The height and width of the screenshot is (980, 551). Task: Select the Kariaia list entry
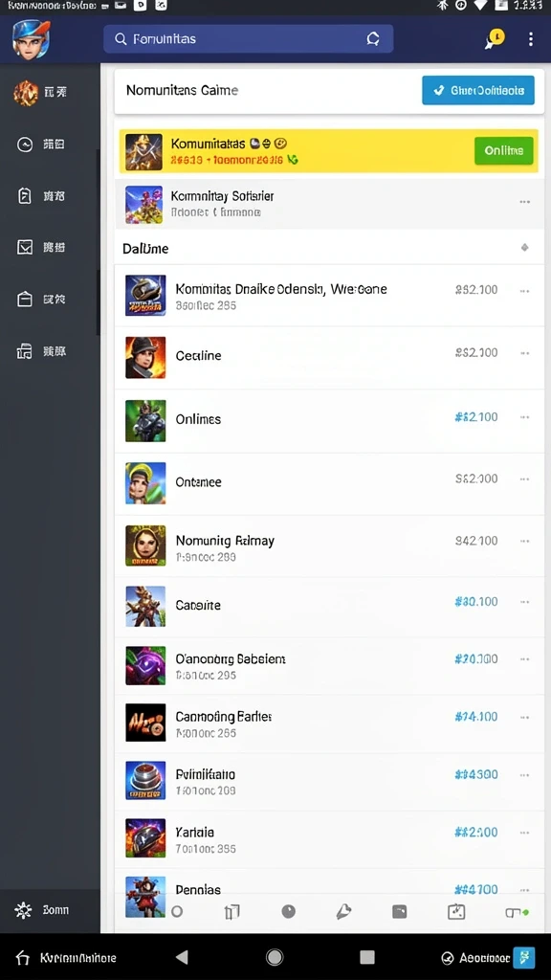click(329, 838)
